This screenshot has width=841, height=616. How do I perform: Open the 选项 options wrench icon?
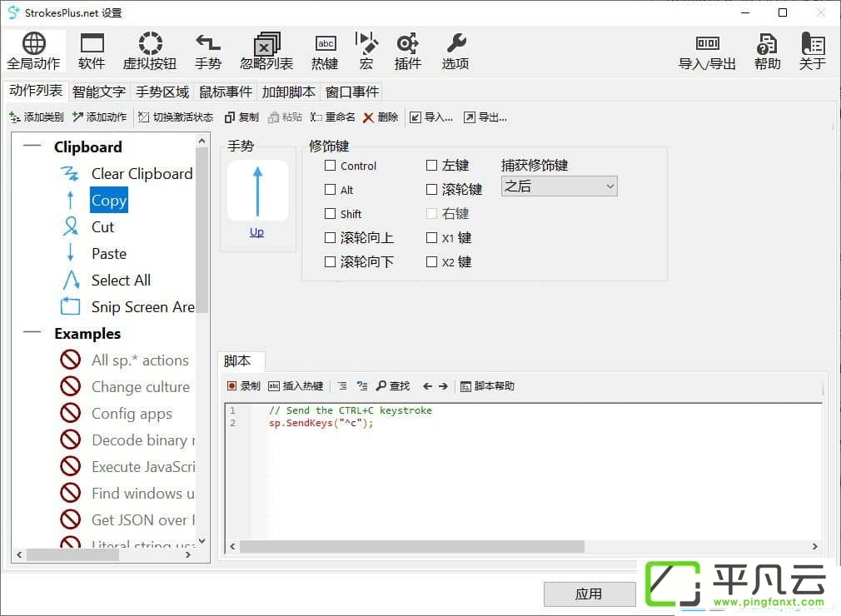(x=455, y=52)
